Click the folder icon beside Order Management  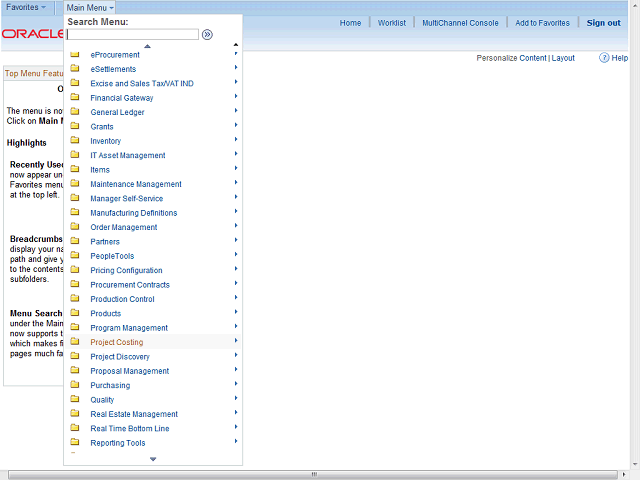pyautogui.click(x=75, y=227)
